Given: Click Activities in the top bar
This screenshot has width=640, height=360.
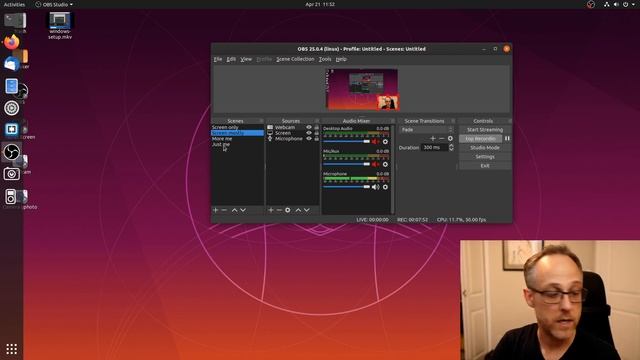Looking at the screenshot, I should click(x=14, y=4).
